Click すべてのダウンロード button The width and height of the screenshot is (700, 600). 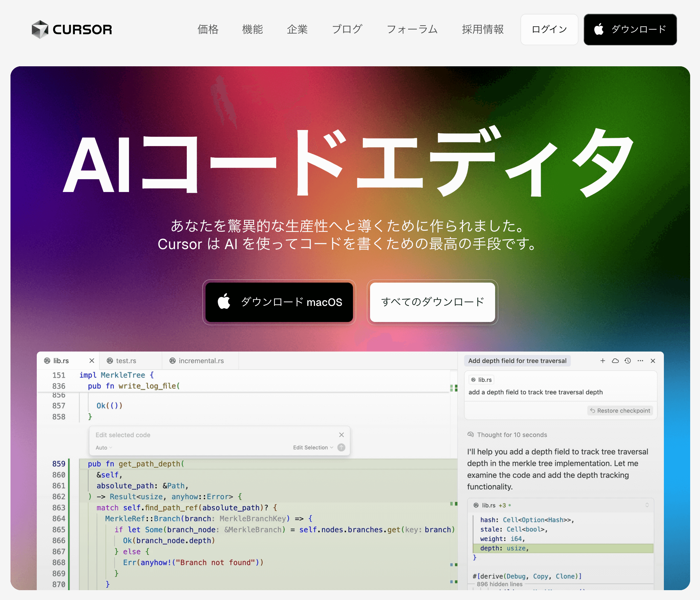point(432,302)
